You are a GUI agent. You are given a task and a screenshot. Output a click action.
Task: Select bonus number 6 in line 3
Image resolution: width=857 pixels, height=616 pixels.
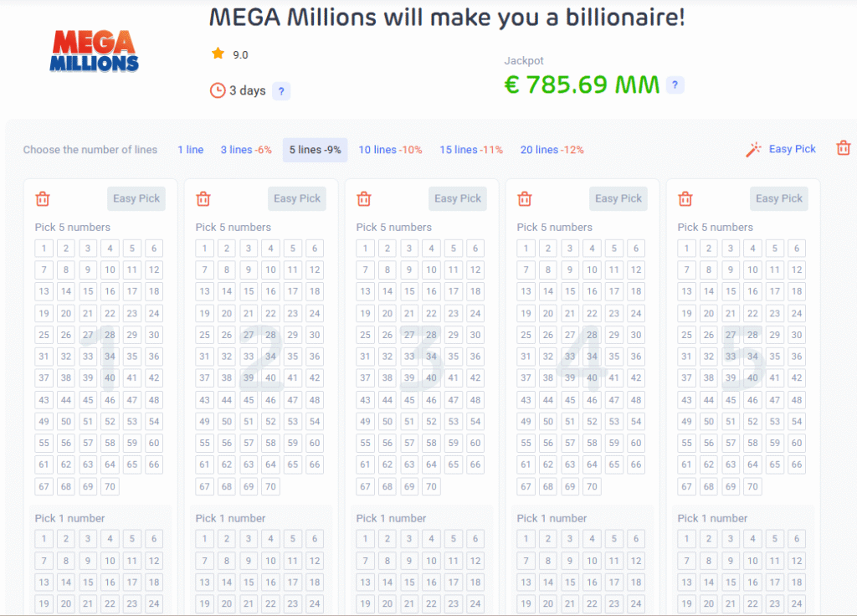(475, 539)
